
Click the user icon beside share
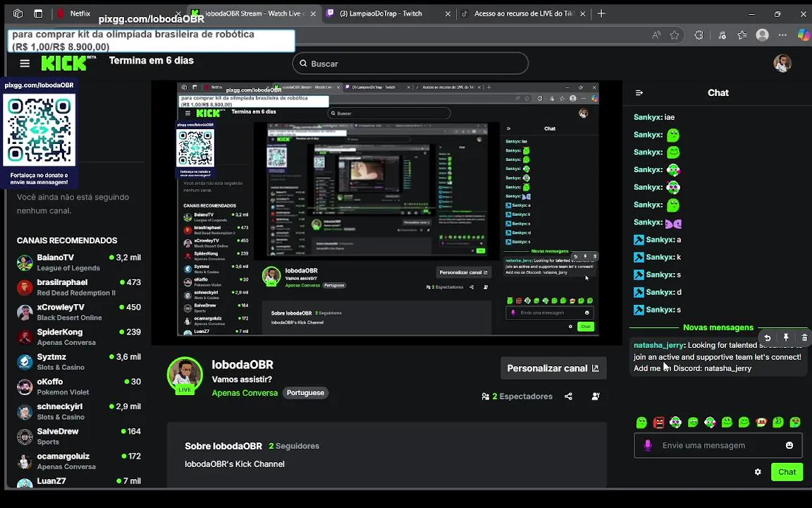[596, 397]
